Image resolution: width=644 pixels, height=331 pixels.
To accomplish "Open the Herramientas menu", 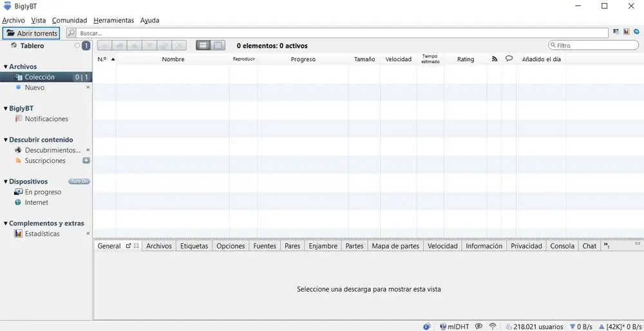I will point(114,20).
